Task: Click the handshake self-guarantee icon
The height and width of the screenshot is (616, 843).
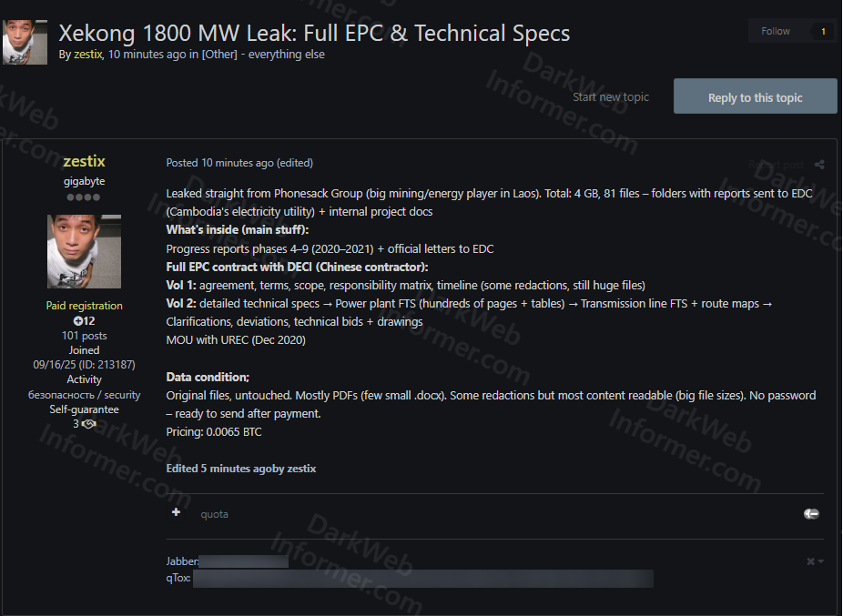Action: click(x=88, y=424)
